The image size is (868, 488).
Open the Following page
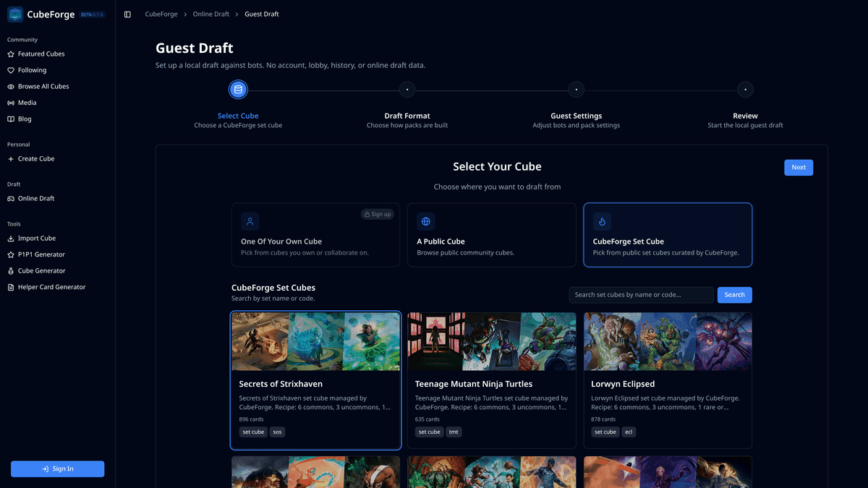click(x=57, y=70)
